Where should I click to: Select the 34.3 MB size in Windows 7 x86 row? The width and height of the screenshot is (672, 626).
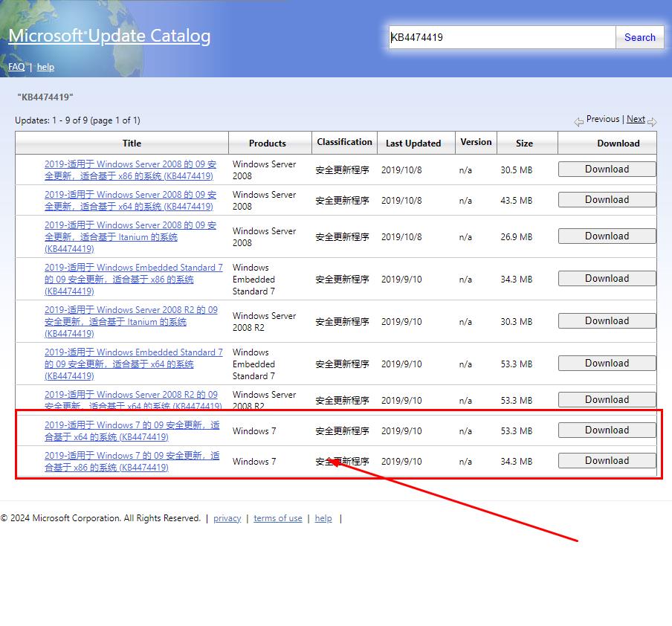tap(517, 462)
